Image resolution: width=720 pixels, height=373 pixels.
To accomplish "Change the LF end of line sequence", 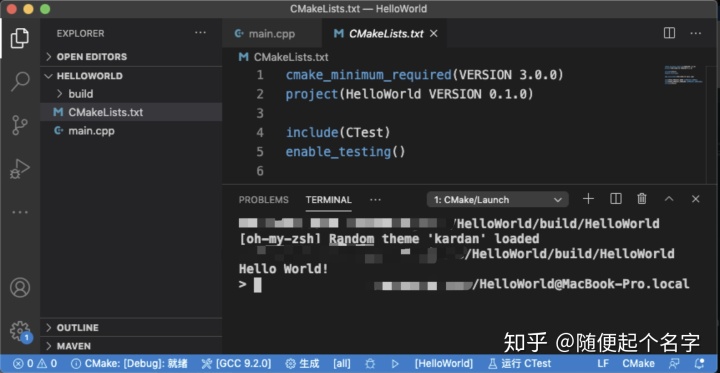I will [603, 363].
